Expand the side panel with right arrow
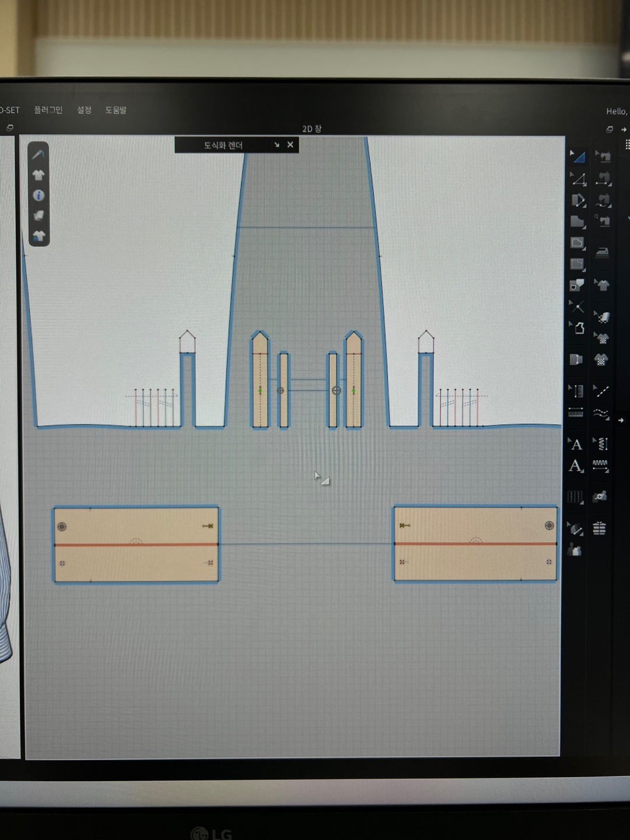This screenshot has height=840, width=630. tap(621, 420)
